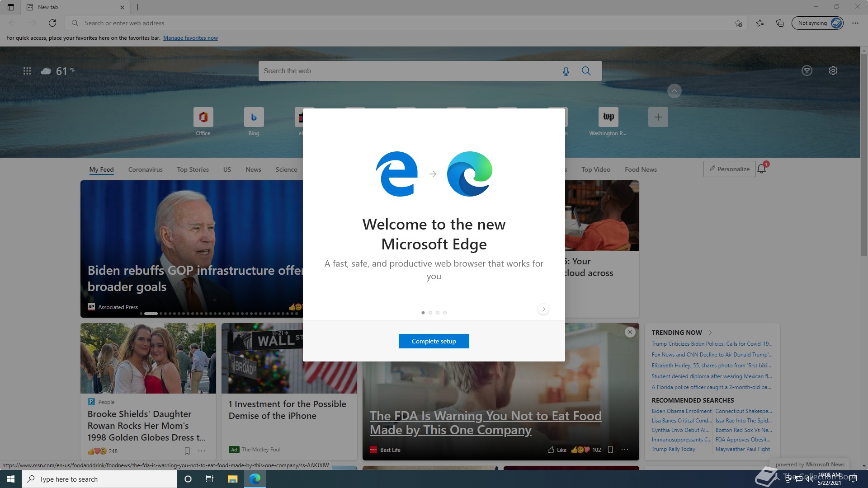
Task: Open Trump Rally Today search link
Action: 673,449
